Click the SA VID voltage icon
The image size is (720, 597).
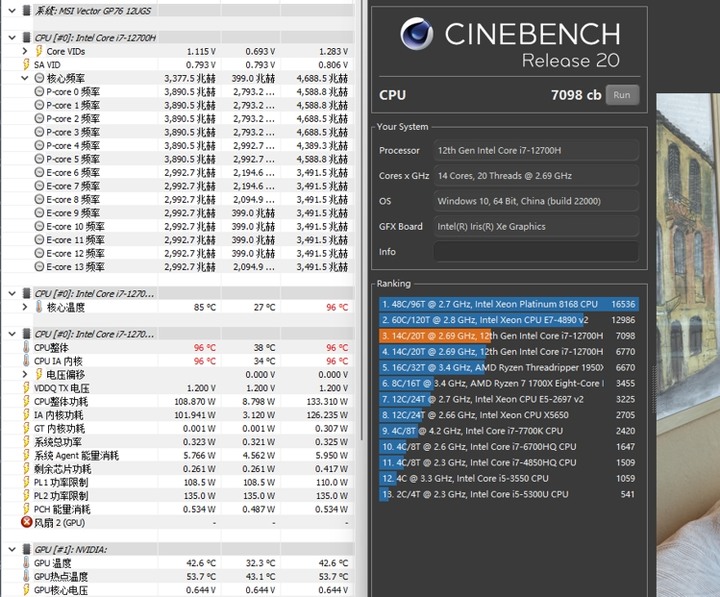pos(26,64)
